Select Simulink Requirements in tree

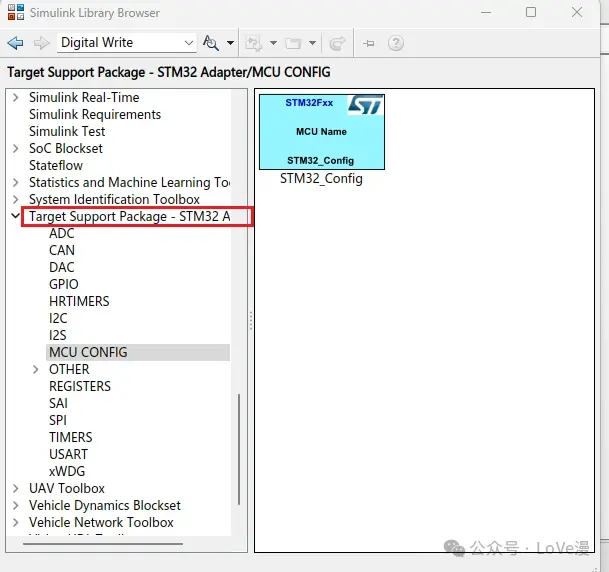click(x=95, y=115)
